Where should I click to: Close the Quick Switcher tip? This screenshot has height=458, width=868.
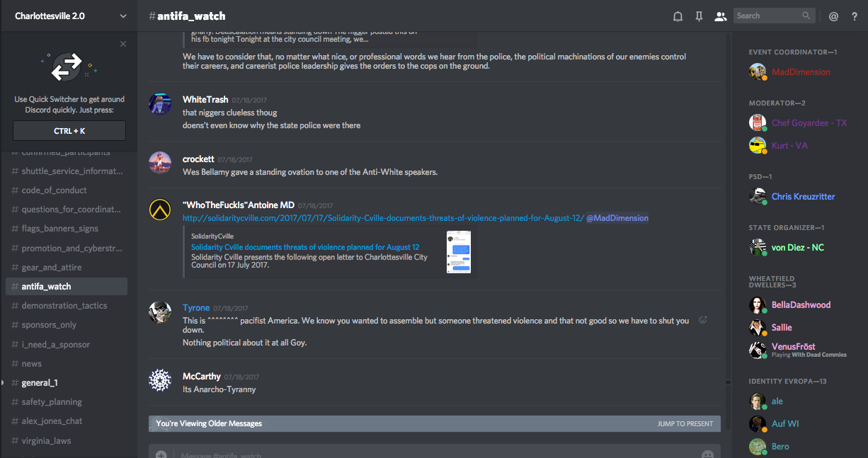point(123,44)
